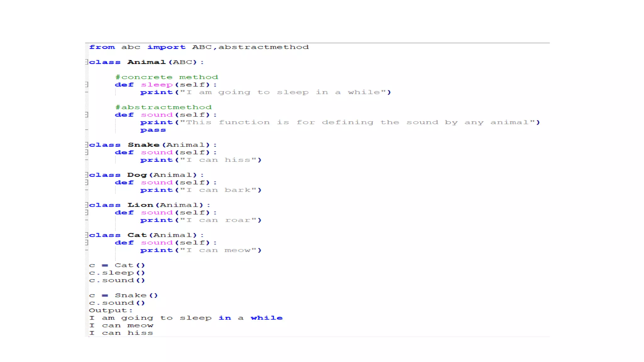Click the 'c.sleep()' line
This screenshot has height=362, width=644.
(117, 273)
